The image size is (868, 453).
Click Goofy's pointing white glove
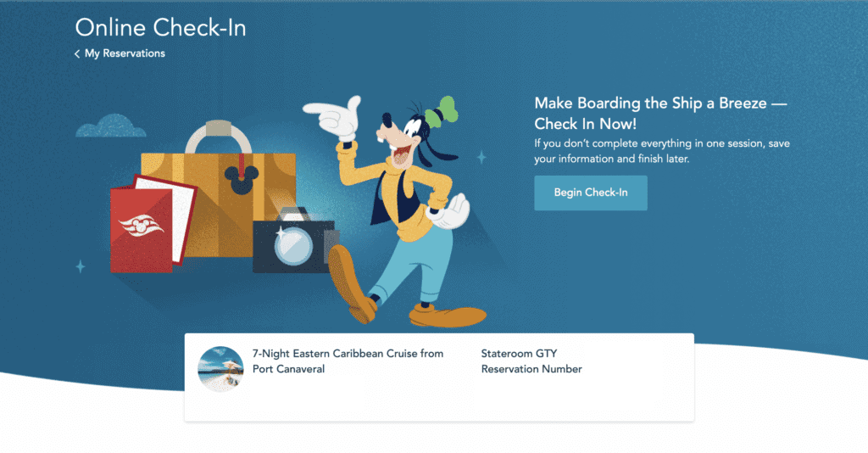click(334, 117)
